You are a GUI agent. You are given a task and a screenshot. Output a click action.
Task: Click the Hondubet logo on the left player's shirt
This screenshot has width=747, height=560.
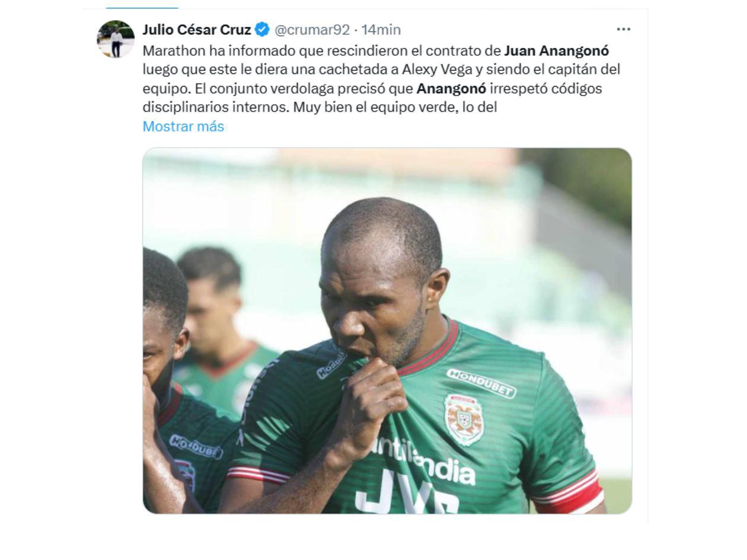(x=196, y=446)
